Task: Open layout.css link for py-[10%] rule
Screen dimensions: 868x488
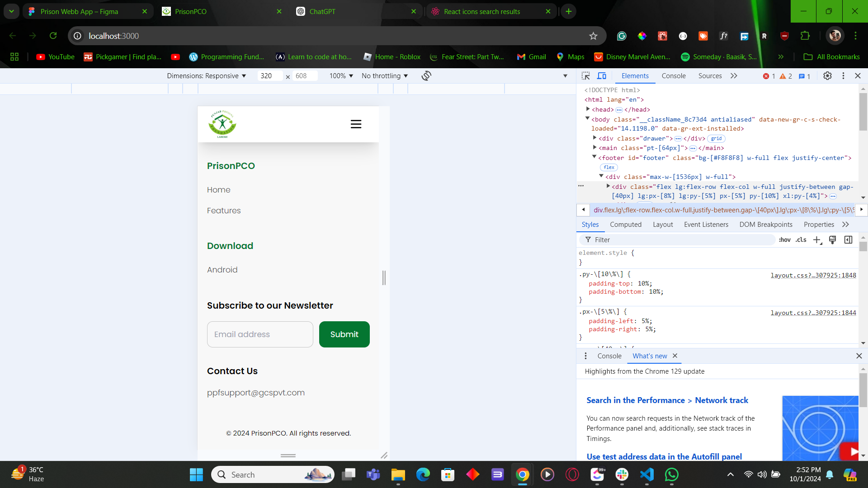Action: [813, 275]
